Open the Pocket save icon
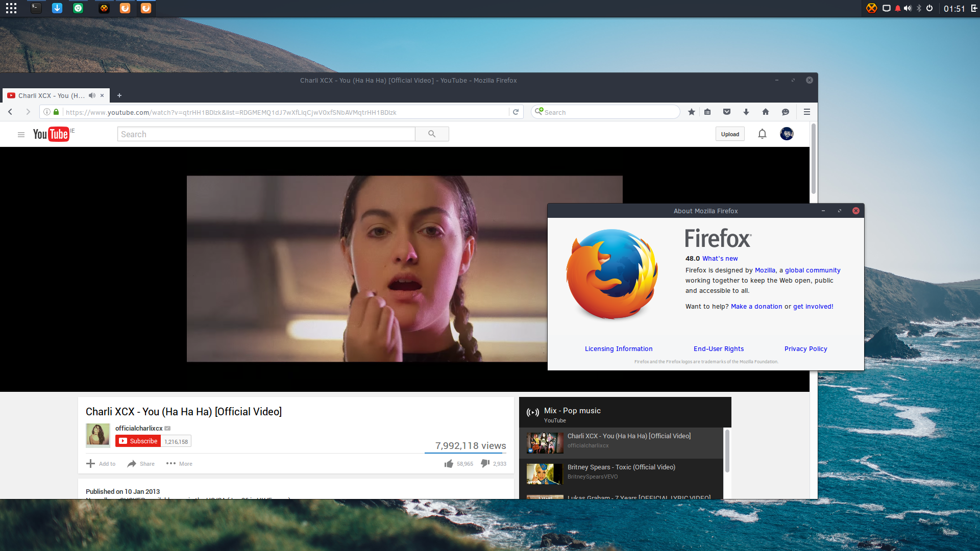Image resolution: width=980 pixels, height=551 pixels. pyautogui.click(x=727, y=112)
